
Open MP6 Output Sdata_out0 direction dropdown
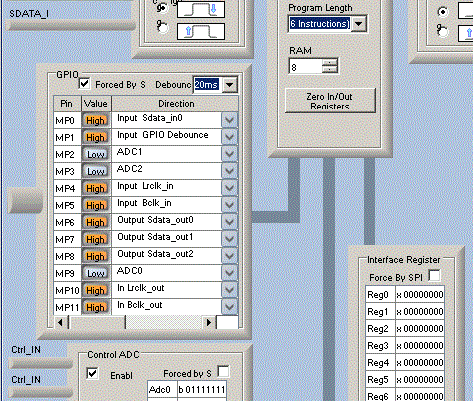[229, 222]
